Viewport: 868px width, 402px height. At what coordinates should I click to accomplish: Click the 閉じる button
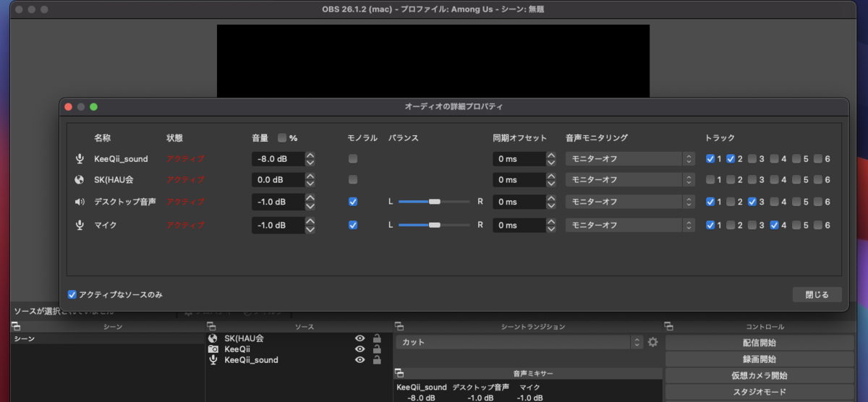[x=817, y=294]
